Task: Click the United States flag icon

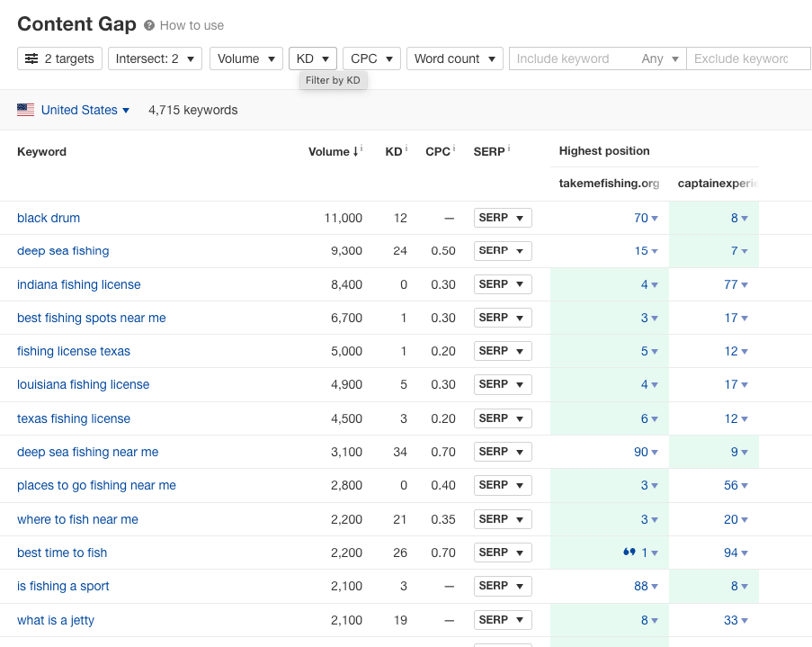Action: coord(26,110)
